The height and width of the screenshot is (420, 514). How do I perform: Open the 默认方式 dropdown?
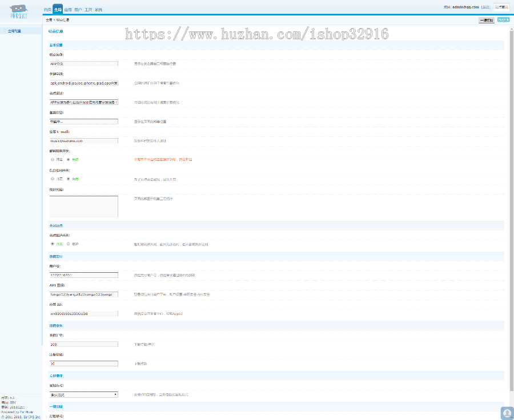[x=83, y=395]
